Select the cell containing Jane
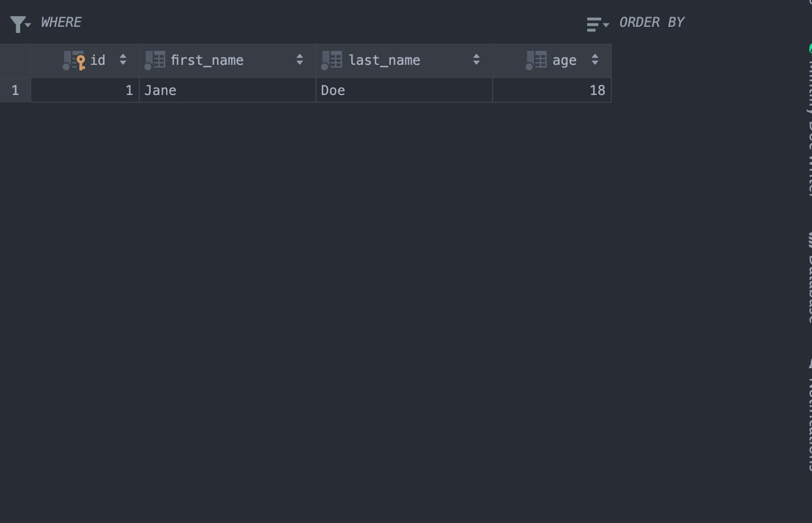 [227, 91]
